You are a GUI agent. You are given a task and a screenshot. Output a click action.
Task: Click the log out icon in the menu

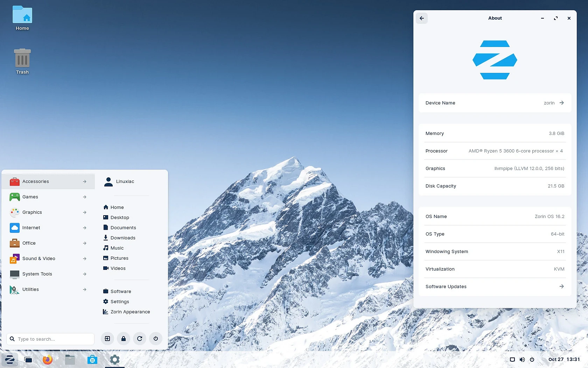pyautogui.click(x=107, y=339)
